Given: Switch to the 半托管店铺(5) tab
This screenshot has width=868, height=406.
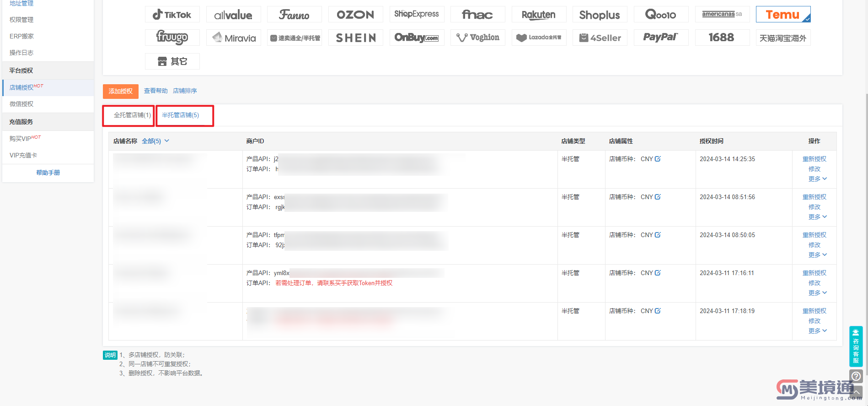Looking at the screenshot, I should coord(181,115).
